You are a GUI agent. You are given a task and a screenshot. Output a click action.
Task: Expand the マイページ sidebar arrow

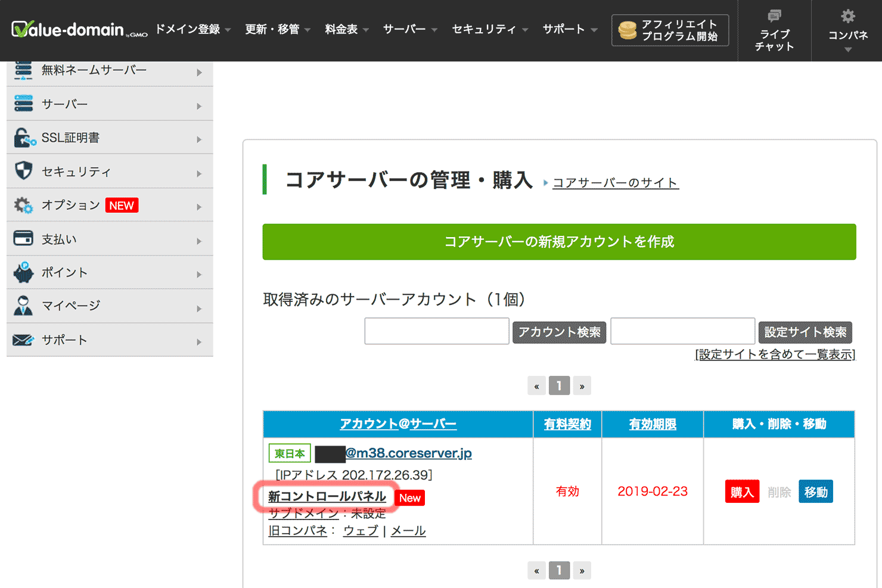click(x=199, y=308)
